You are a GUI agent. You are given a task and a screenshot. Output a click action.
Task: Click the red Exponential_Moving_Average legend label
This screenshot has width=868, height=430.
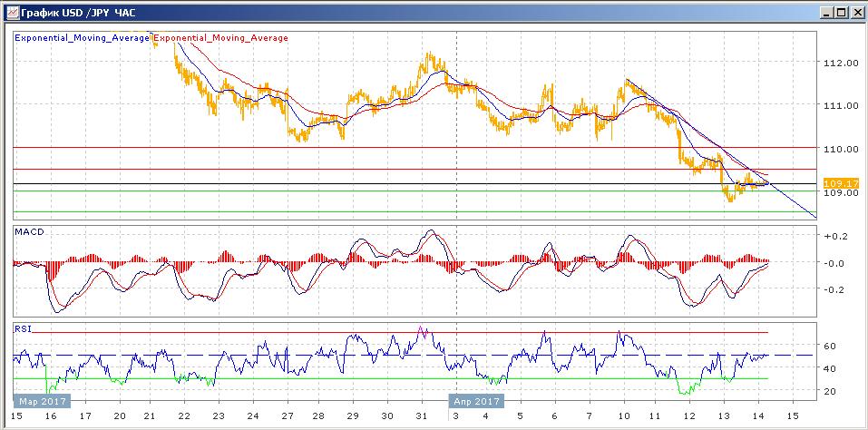[220, 38]
